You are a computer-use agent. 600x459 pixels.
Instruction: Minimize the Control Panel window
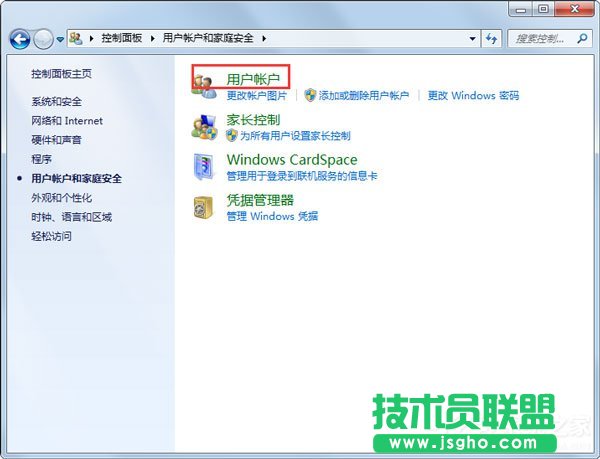520,9
